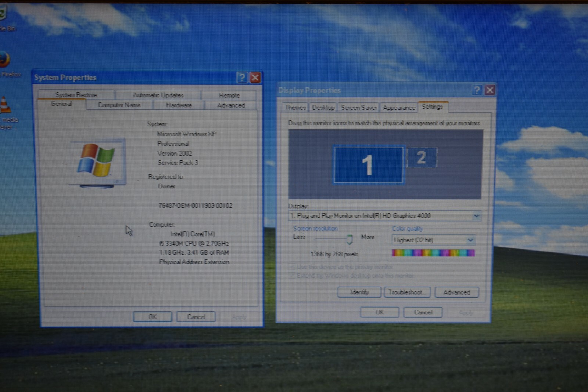Click the System Properties help question-mark button
This screenshot has height=392, width=588.
pyautogui.click(x=242, y=78)
